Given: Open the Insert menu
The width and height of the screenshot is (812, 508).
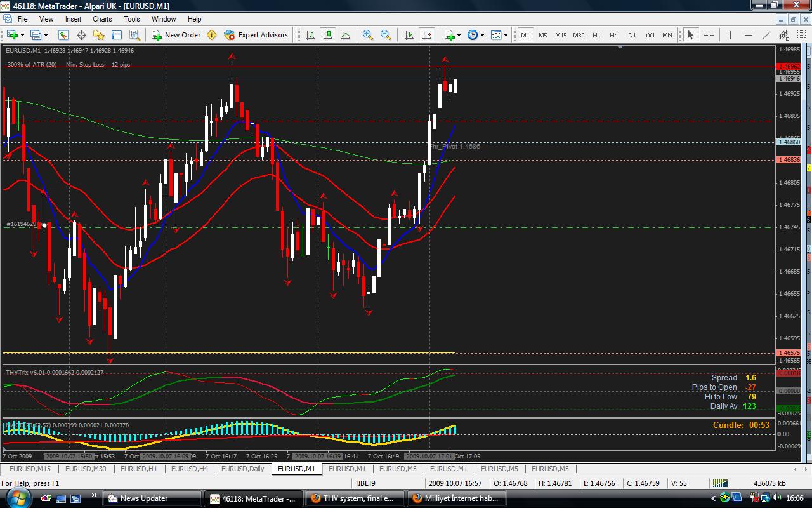Looking at the screenshot, I should [x=73, y=19].
